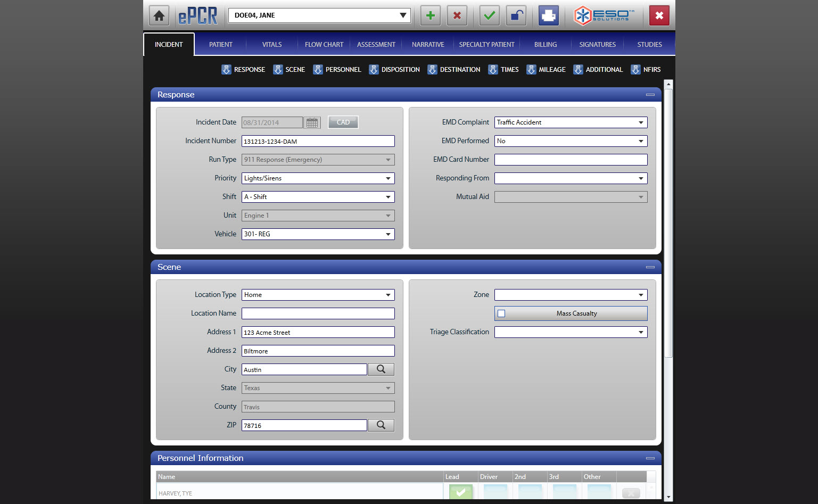The image size is (818, 504).
Task: Click the Incident Number field
Action: click(x=318, y=141)
